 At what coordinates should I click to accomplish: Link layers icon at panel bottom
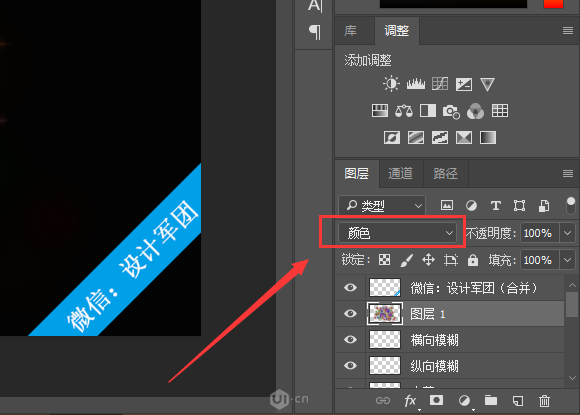(383, 401)
